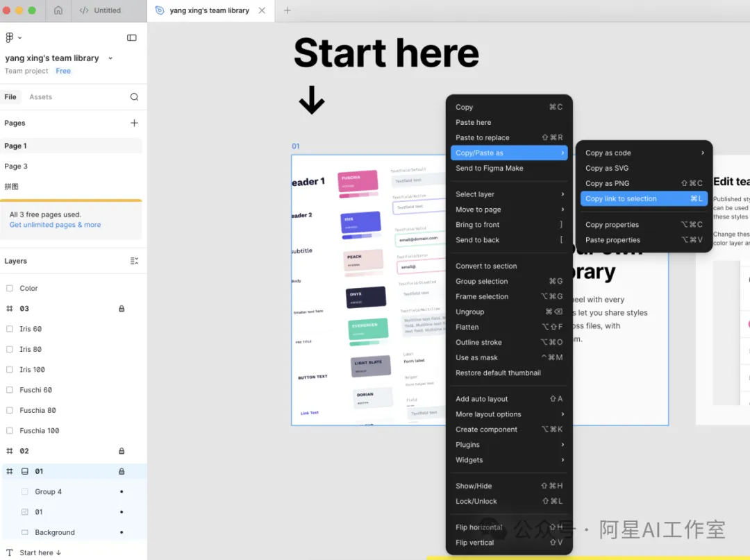Viewport: 750px width, 560px height.
Task: Expand the project name dropdown chevron
Action: (110, 58)
